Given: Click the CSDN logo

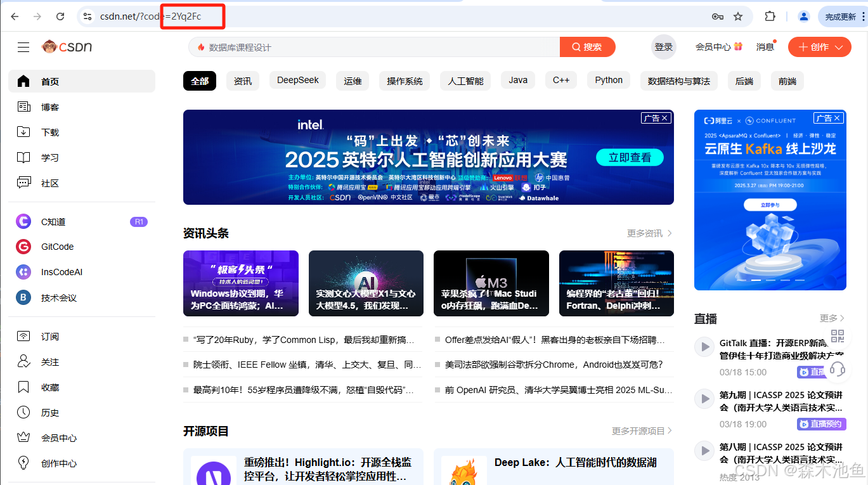Looking at the screenshot, I should 67,47.
